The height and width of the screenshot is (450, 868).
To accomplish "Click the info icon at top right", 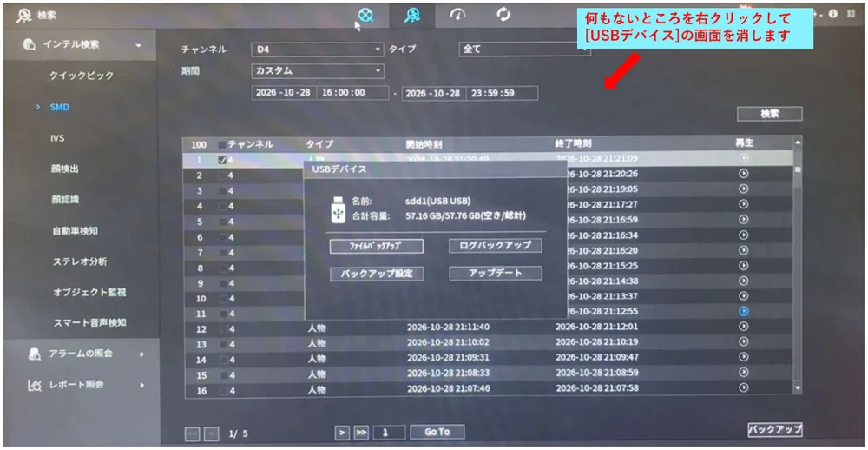I will coord(833,14).
